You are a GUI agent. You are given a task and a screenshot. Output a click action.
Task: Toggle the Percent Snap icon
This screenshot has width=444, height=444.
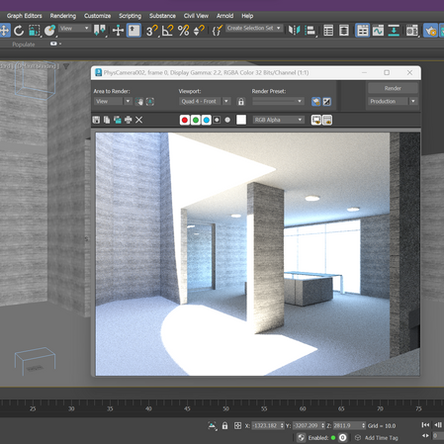[183, 31]
